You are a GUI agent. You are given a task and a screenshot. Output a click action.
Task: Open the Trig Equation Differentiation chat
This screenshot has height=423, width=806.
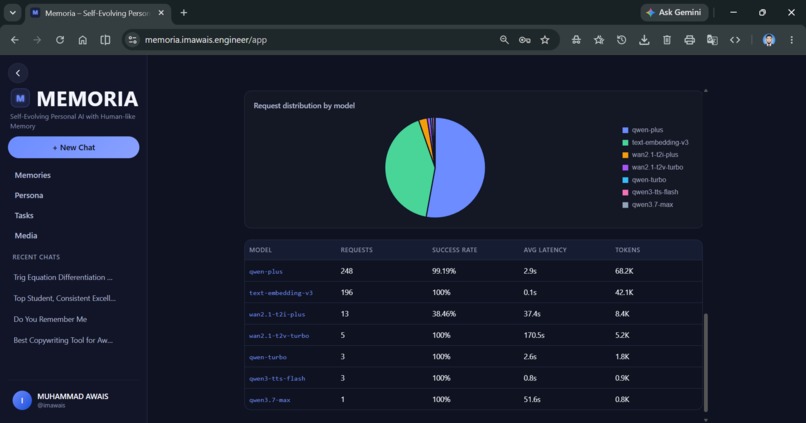pyautogui.click(x=63, y=277)
